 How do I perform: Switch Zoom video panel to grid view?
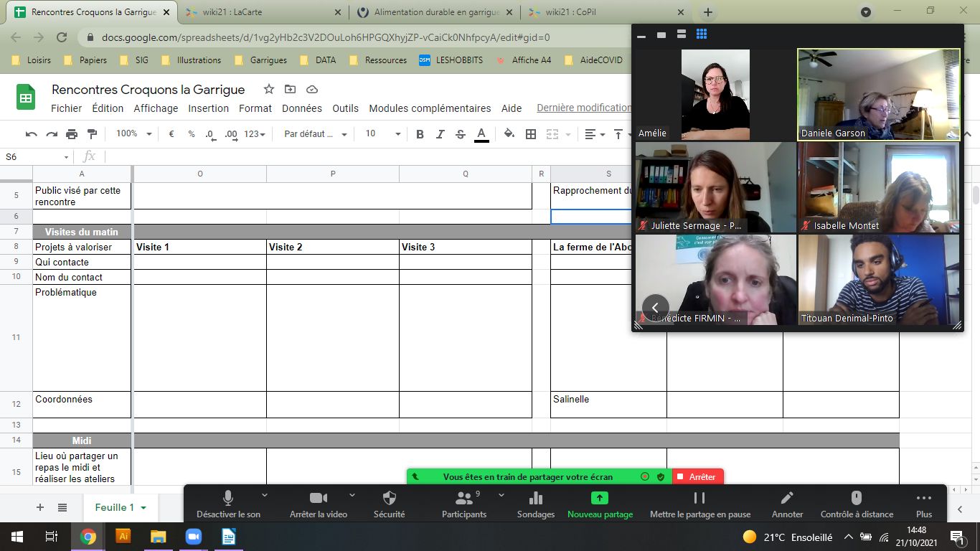(702, 34)
